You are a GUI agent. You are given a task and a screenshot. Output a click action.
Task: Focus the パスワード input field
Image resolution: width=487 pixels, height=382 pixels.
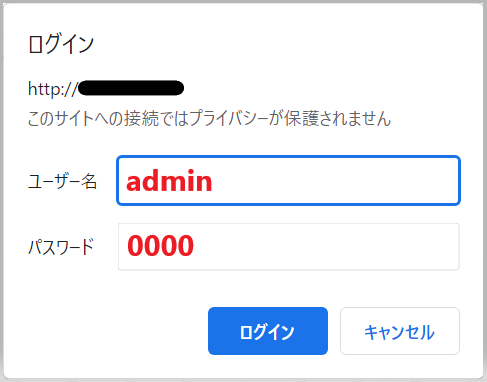click(288, 246)
